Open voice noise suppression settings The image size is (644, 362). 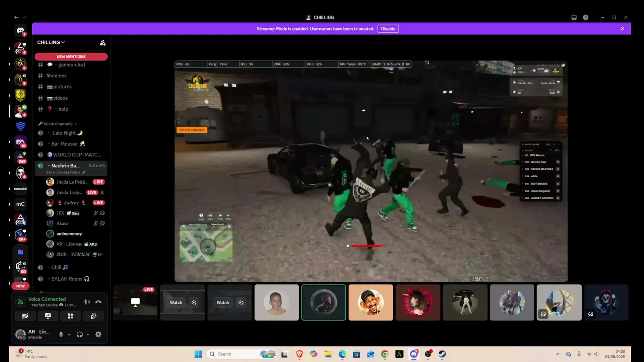pos(87,302)
